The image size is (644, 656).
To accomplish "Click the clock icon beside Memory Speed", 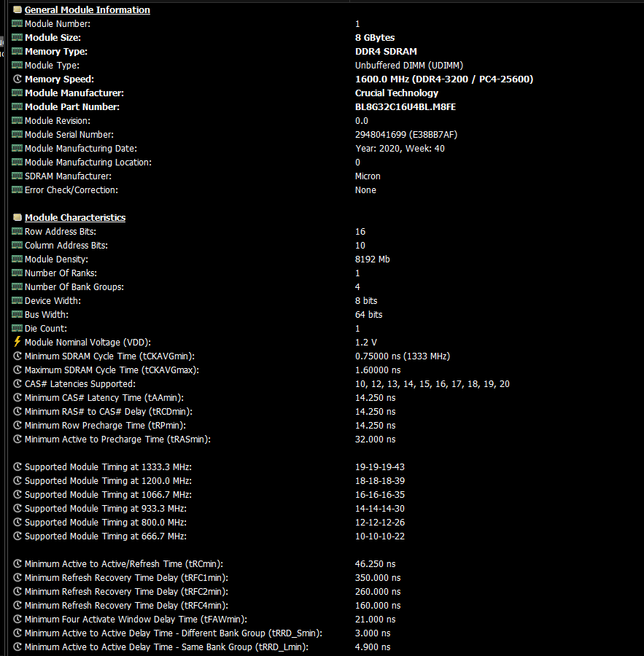I will click(18, 79).
